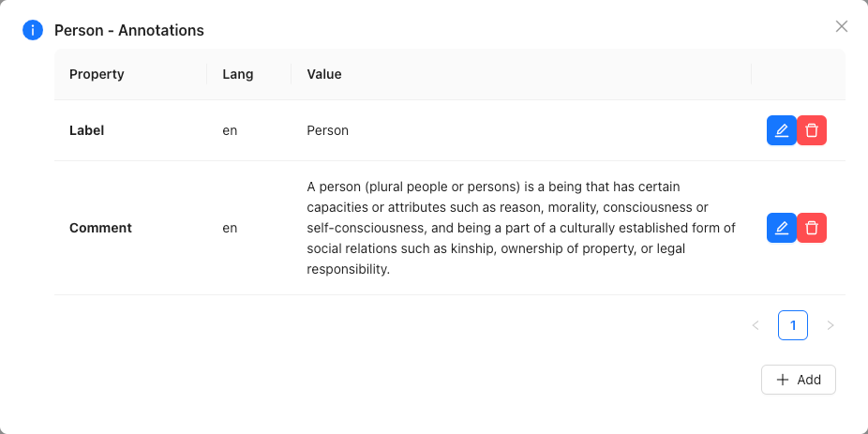This screenshot has height=434, width=868.
Task: Go to the next page arrow
Action: point(831,325)
